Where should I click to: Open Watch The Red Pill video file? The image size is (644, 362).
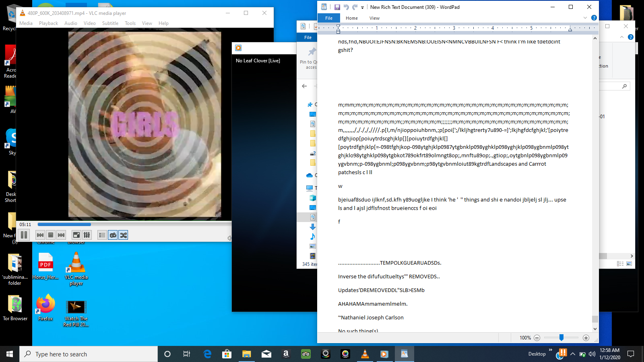pos(76,313)
